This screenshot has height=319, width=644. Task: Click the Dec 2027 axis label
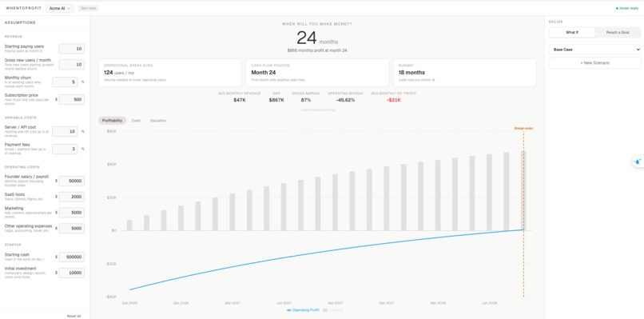tap(387, 303)
